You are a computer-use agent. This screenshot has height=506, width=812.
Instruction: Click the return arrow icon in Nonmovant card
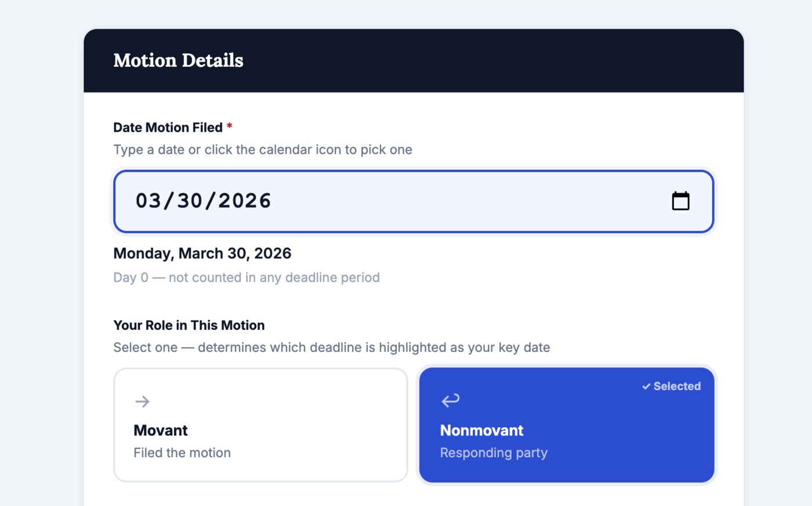pyautogui.click(x=450, y=400)
